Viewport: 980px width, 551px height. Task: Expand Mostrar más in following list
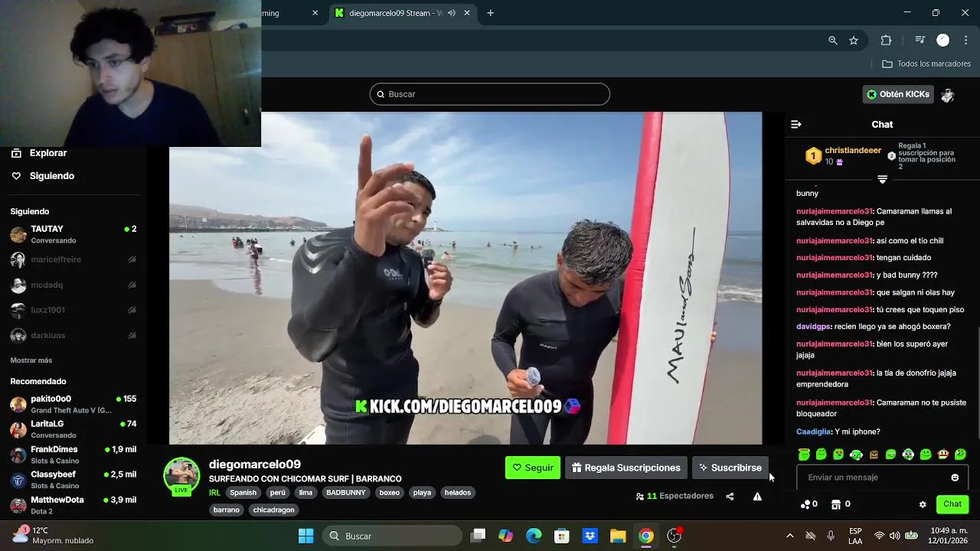coord(31,360)
